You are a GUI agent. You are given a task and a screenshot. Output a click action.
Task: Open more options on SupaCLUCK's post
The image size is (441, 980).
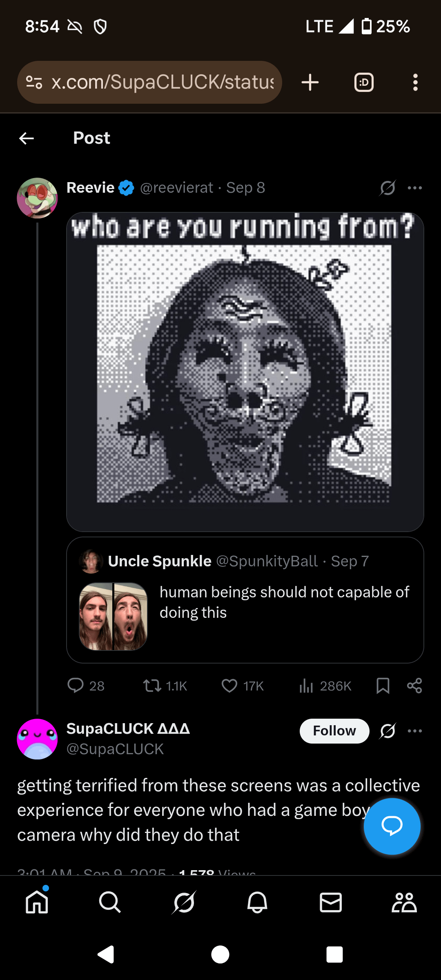(x=415, y=731)
